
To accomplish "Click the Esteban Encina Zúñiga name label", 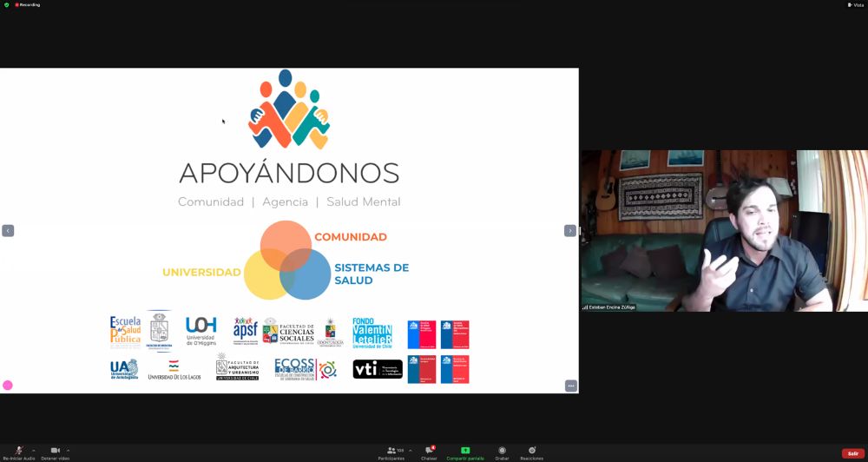I will (609, 307).
